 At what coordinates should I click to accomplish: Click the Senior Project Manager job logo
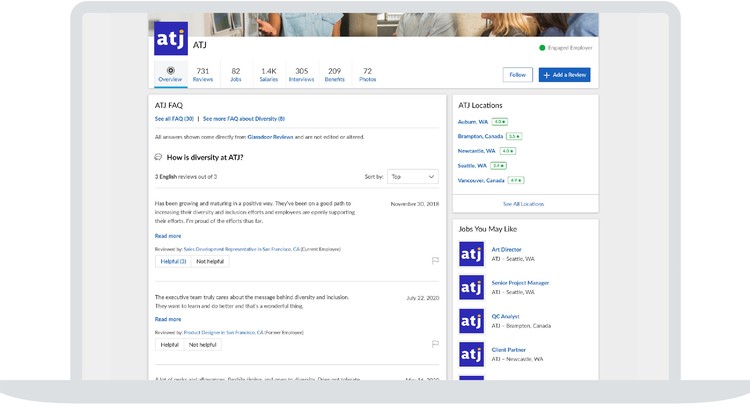tap(471, 288)
